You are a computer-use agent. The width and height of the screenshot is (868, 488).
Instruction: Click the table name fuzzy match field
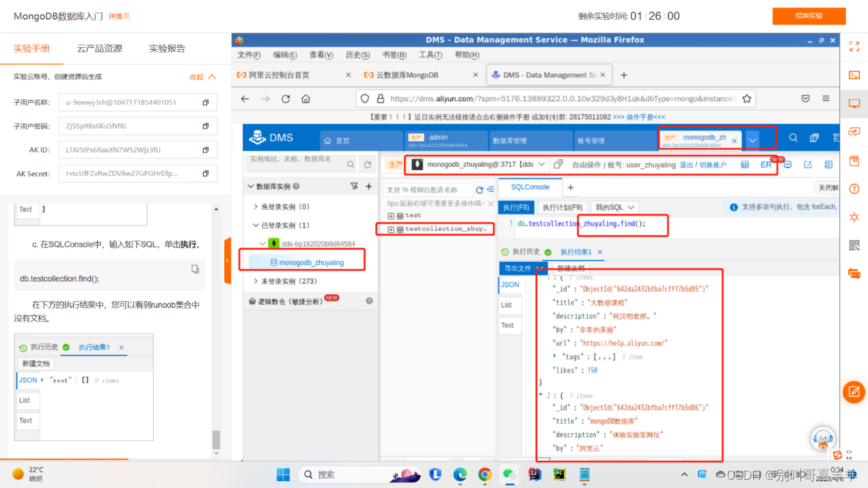click(x=428, y=190)
